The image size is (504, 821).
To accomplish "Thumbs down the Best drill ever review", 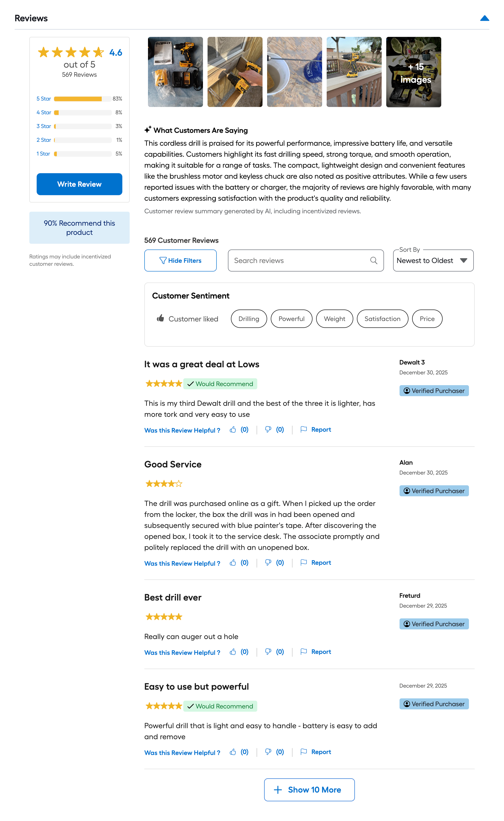I will point(268,652).
